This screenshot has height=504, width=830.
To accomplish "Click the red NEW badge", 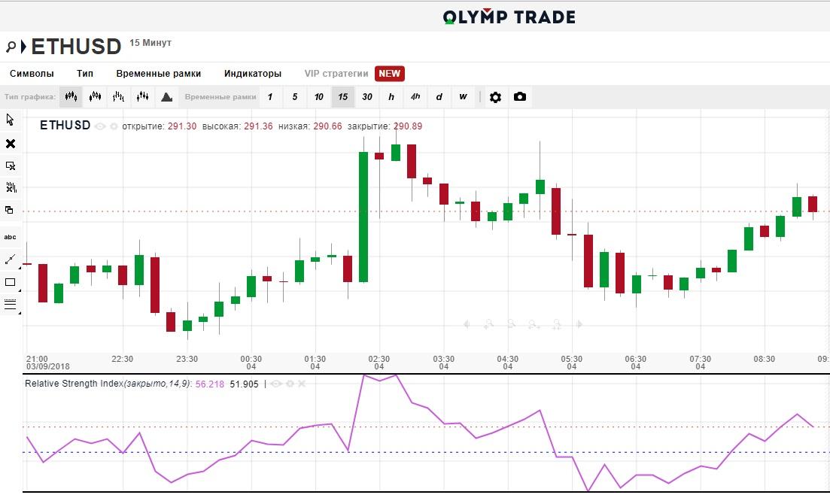I will click(390, 74).
